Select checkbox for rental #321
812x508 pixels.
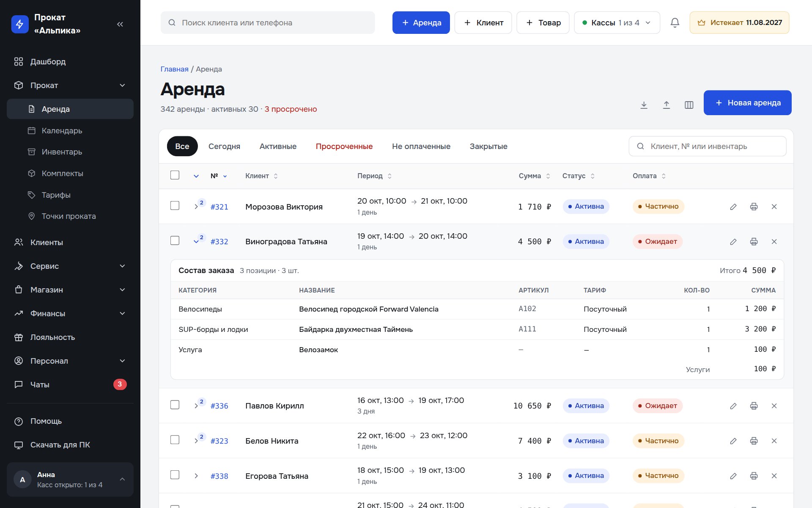pos(175,206)
